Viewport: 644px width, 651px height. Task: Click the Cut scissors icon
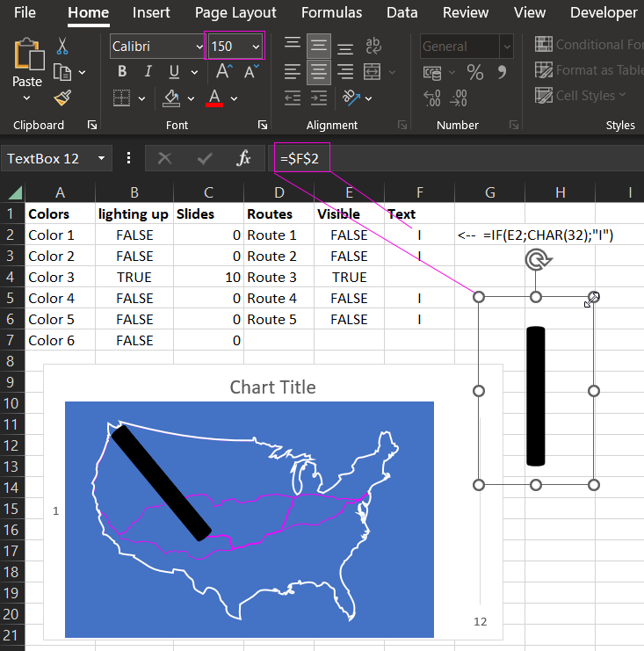62,46
